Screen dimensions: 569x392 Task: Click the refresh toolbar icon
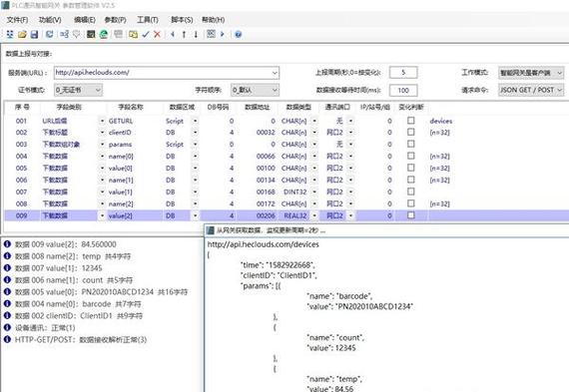49,34
